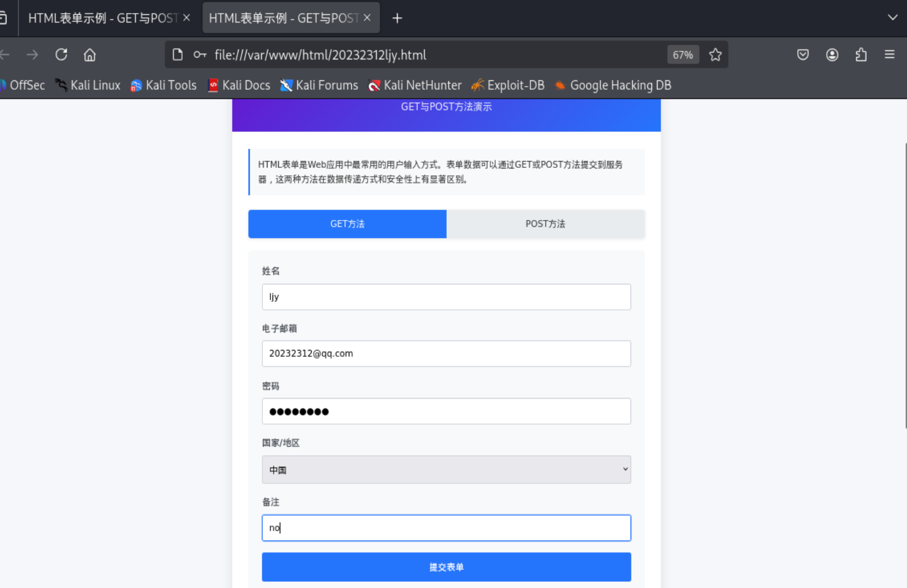Click the 电子邮箱 input field
Viewport: 907px width, 588px height.
[446, 353]
